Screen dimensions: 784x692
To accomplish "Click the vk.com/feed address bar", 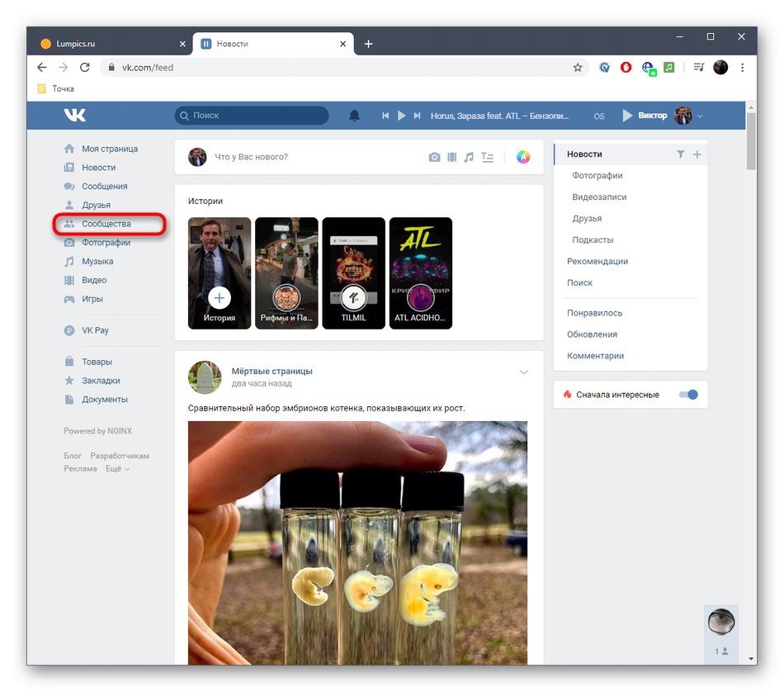I will coord(345,67).
